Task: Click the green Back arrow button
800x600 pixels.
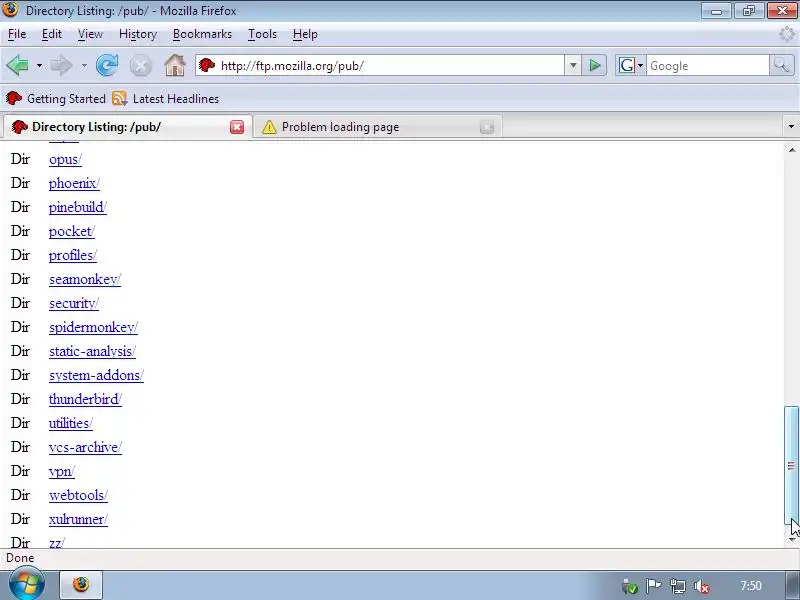Action: [x=17, y=65]
